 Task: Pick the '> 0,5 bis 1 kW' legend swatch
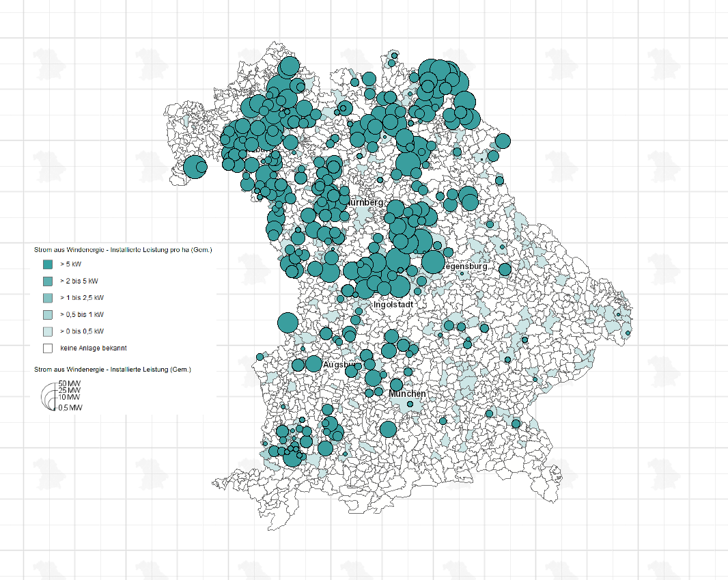click(x=47, y=314)
